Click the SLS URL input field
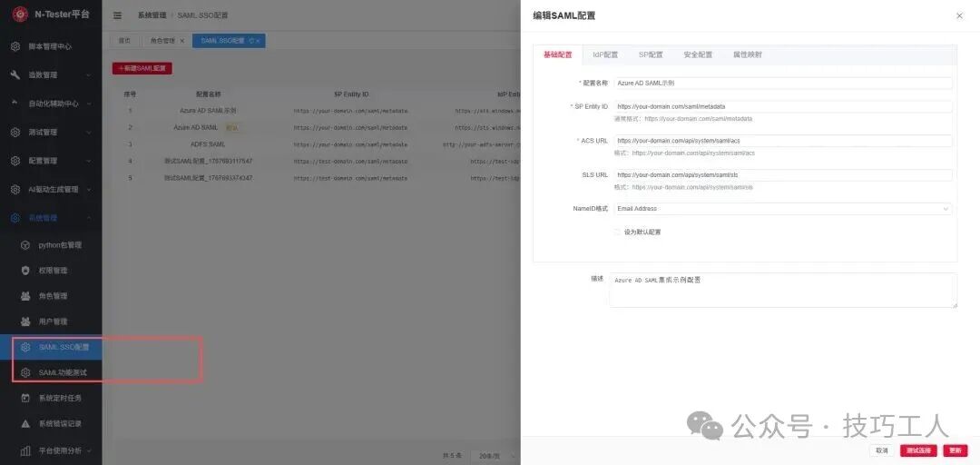 point(782,175)
